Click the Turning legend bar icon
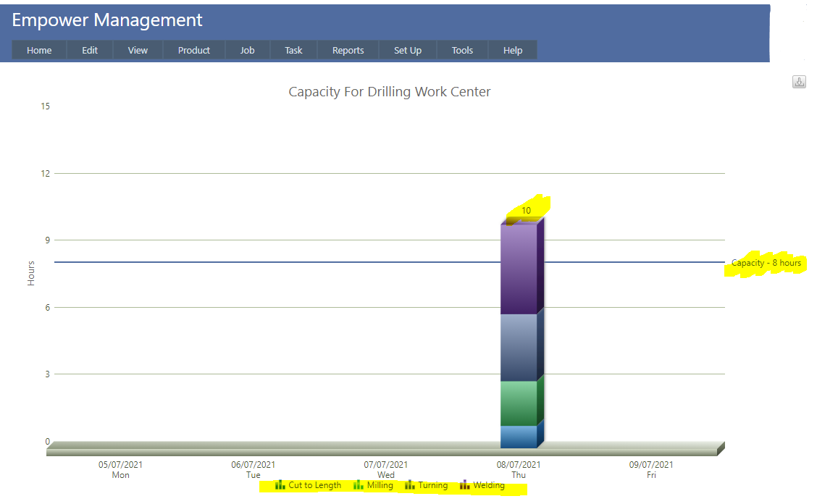The width and height of the screenshot is (817, 504). [x=410, y=485]
